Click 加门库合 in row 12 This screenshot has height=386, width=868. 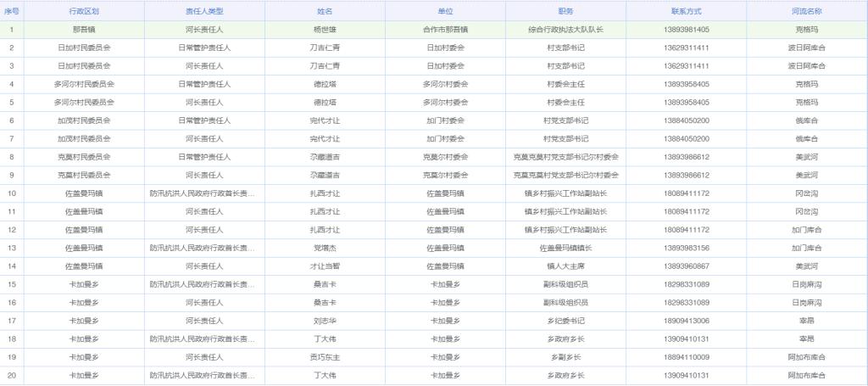(x=807, y=230)
